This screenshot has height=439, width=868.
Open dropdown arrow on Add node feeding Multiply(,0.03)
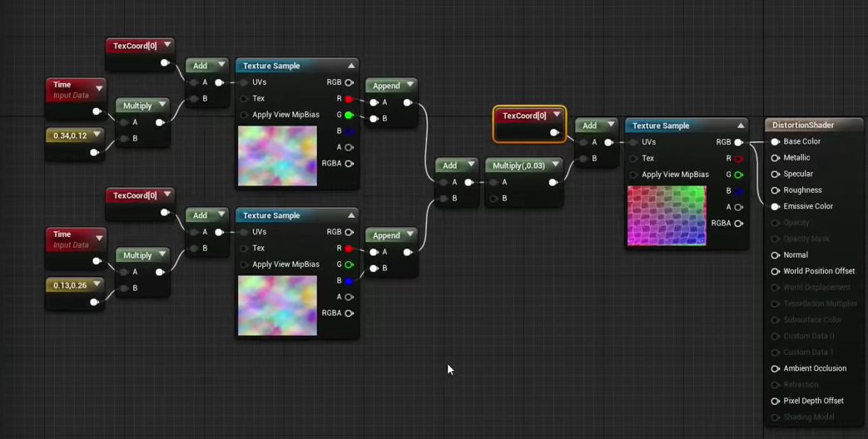point(471,165)
